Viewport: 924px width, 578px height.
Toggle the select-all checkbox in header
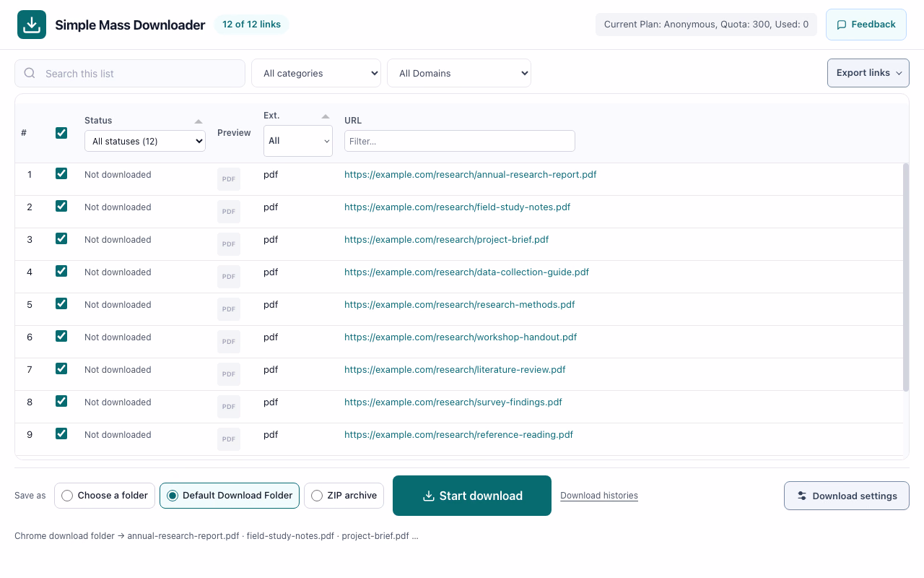61,133
